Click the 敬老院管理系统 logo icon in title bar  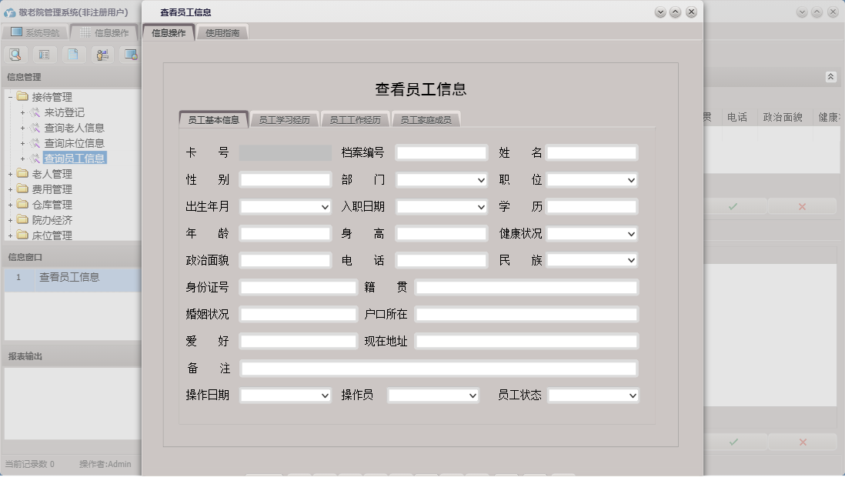pyautogui.click(x=11, y=11)
